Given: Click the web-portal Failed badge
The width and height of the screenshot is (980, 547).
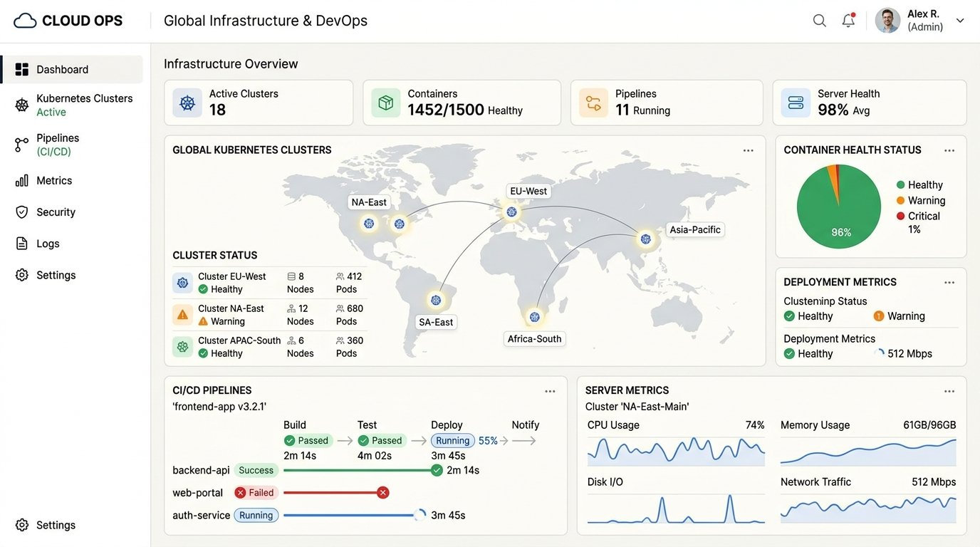Looking at the screenshot, I should click(x=255, y=493).
